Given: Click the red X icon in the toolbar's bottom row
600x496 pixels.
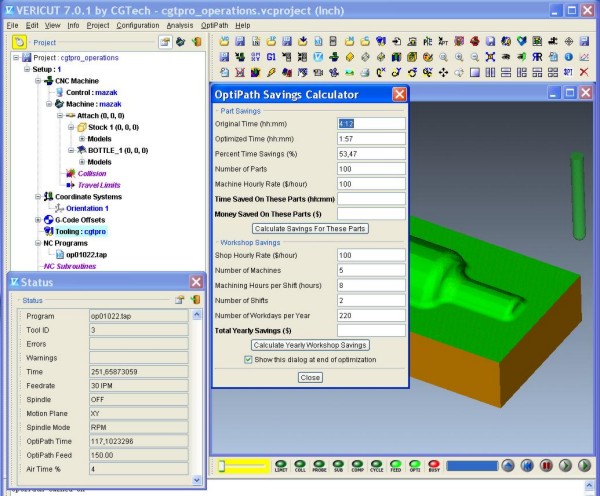Looking at the screenshot, I should pyautogui.click(x=584, y=72).
